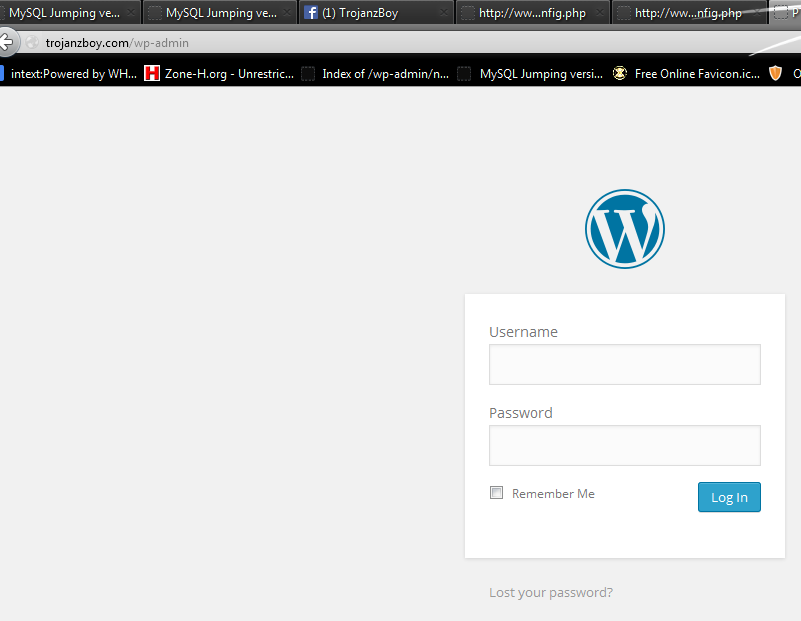
Task: Close the second MySQL Jumping tab
Action: tap(287, 14)
